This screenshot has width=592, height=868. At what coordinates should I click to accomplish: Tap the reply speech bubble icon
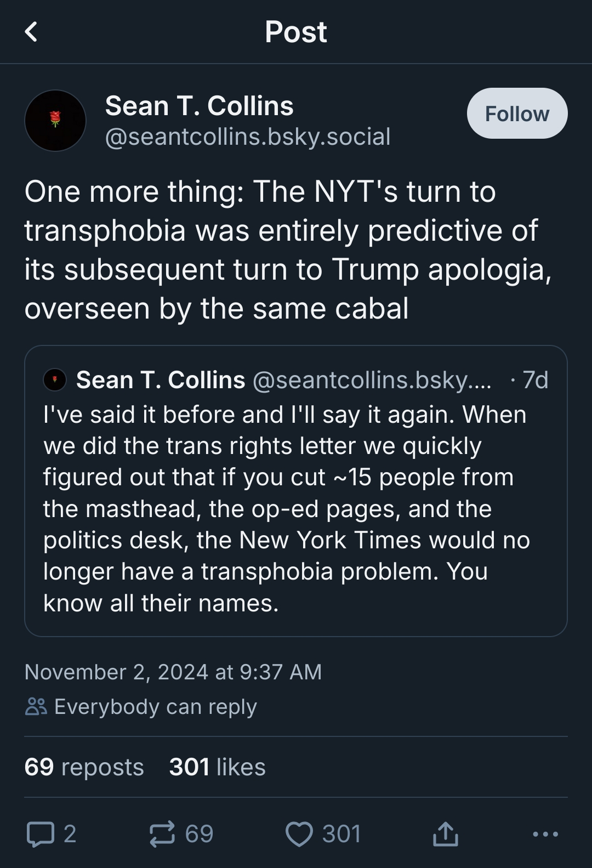click(x=41, y=834)
